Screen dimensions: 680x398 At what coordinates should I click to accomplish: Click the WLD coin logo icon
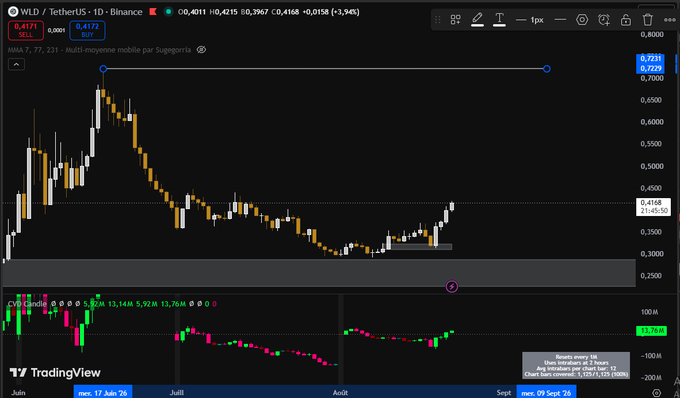click(x=13, y=12)
